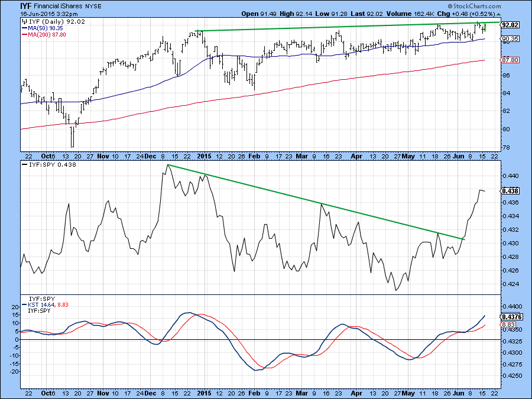Click the 'Chg +0.48 (+0.52%)' value
This screenshot has width=532, height=399.
pyautogui.click(x=466, y=14)
